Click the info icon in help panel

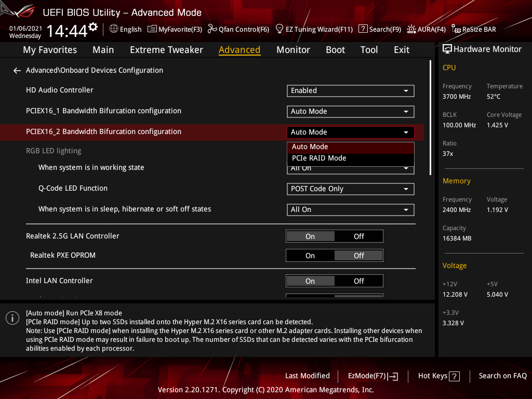[12, 318]
